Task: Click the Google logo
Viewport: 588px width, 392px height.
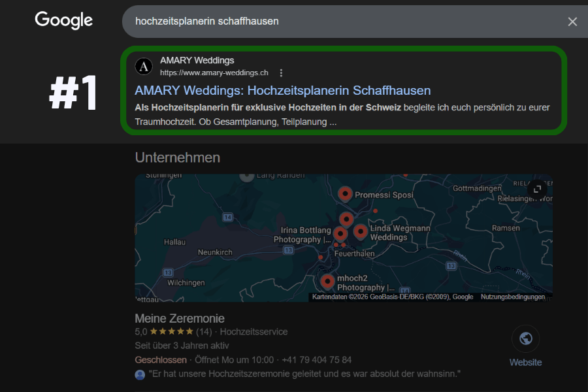Action: click(x=64, y=20)
